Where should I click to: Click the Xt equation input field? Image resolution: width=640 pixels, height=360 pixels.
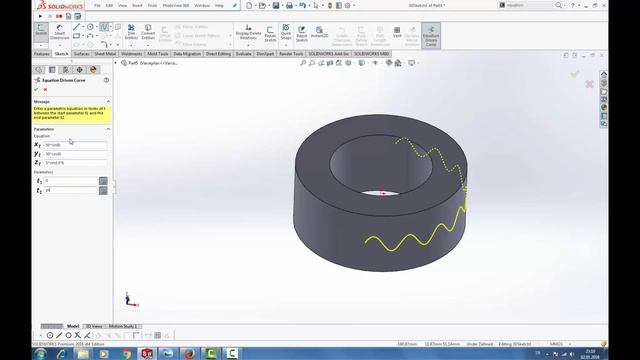[x=75, y=145]
